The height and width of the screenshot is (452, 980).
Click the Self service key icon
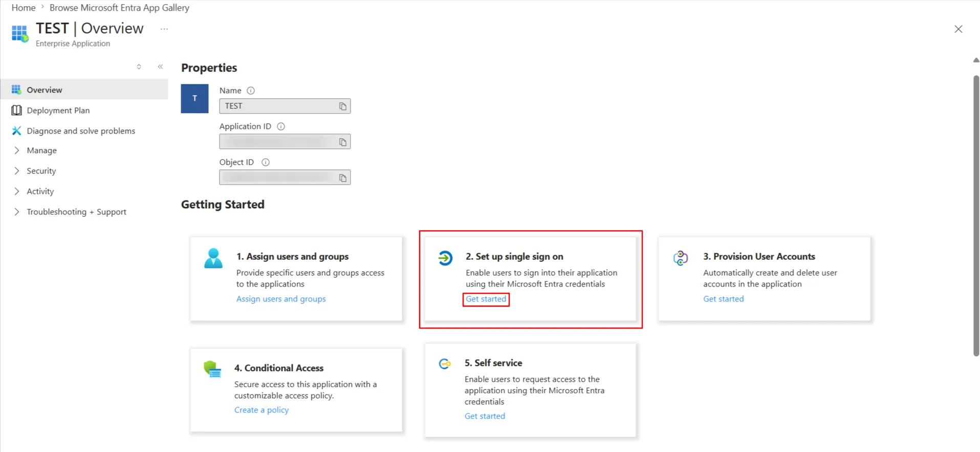tap(445, 364)
